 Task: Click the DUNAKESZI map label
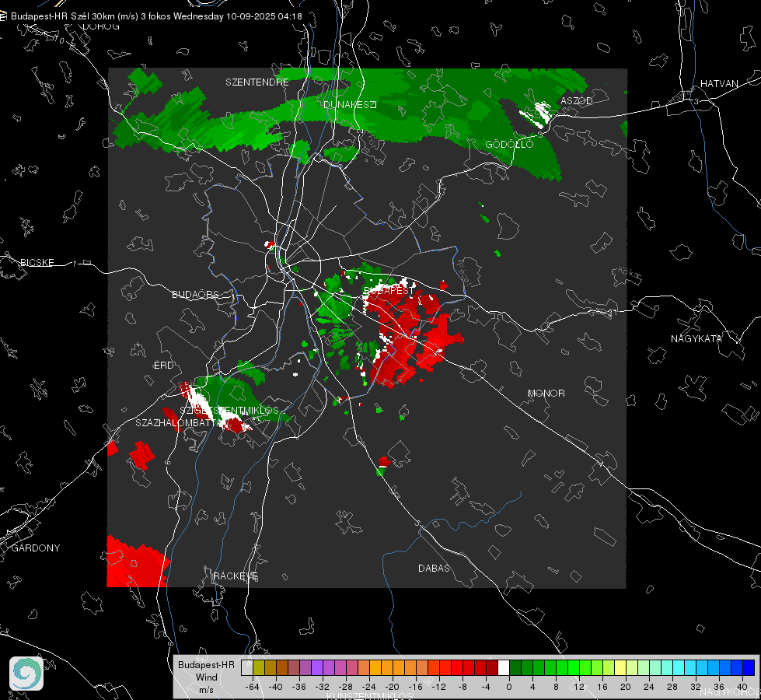[x=350, y=104]
